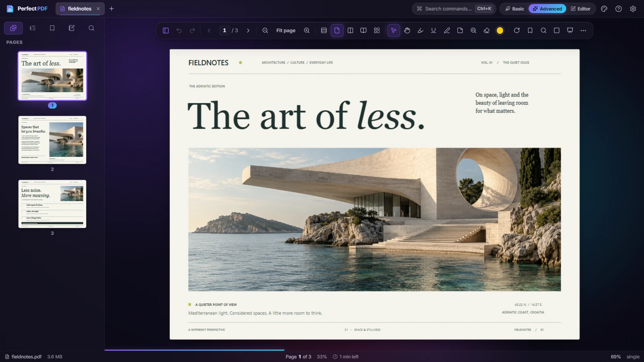
Task: Select the pointer selection tool
Action: coord(394,31)
